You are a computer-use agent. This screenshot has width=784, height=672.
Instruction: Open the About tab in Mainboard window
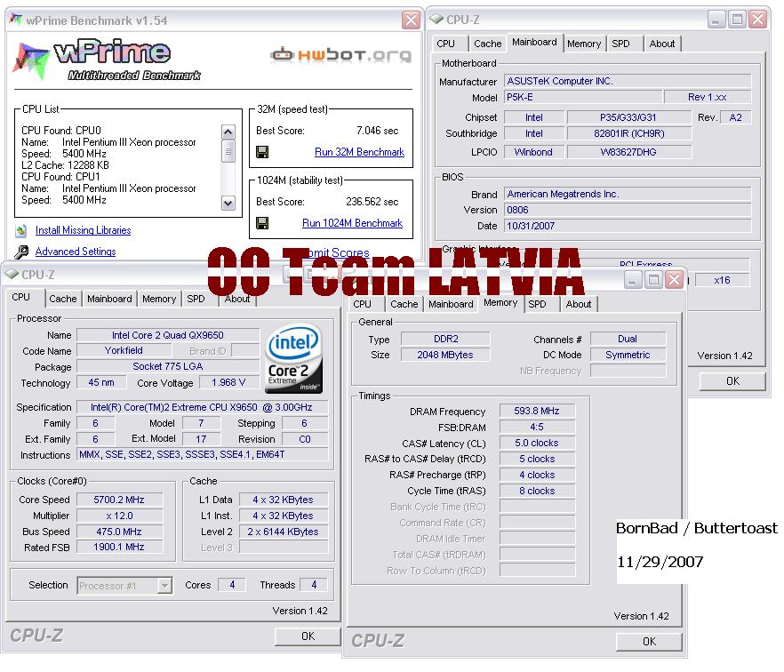[x=662, y=44]
